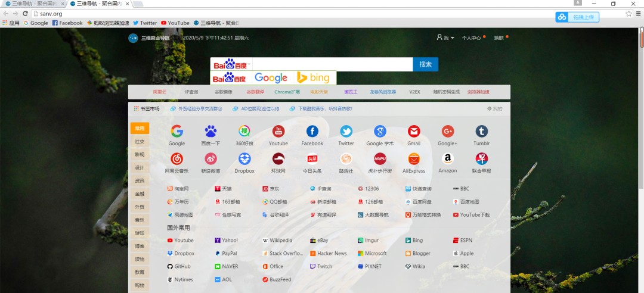Screen dimensions: 644x293
Task: Open the 应用 apps bookmark button
Action: (11, 23)
